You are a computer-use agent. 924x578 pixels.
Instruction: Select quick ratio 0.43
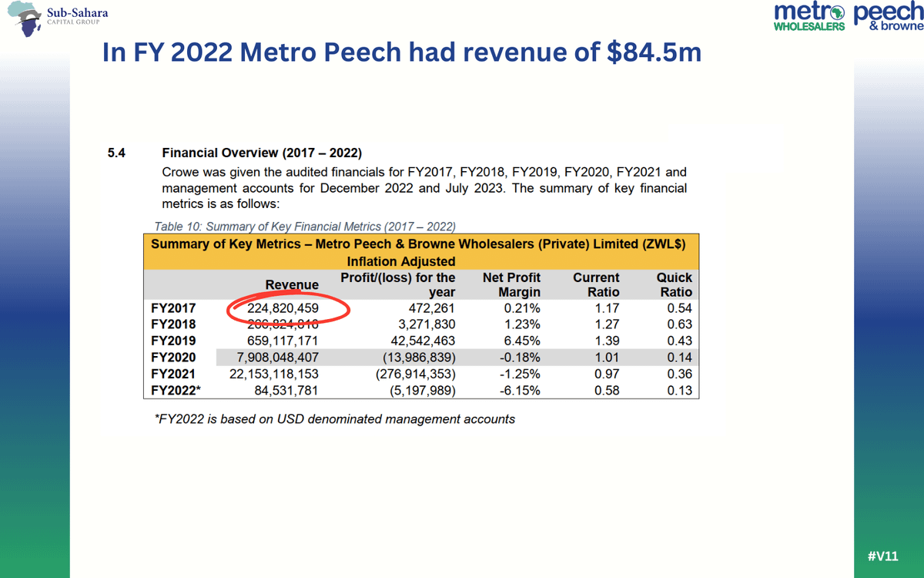click(x=680, y=341)
